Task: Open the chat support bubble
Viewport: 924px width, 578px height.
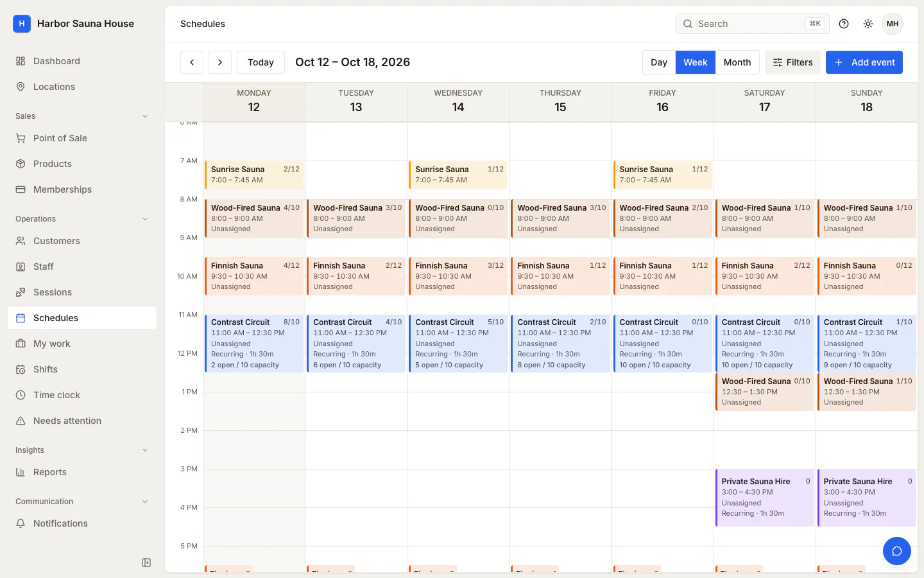Action: pyautogui.click(x=897, y=551)
